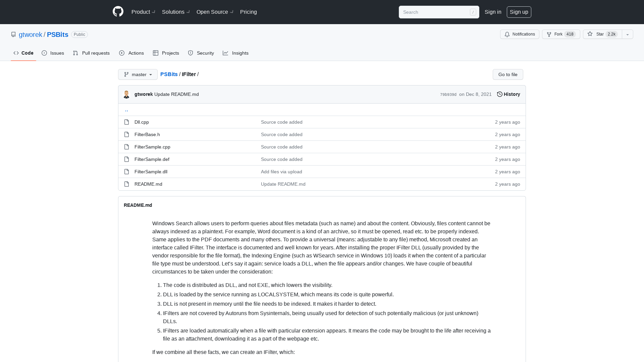Open the FilterSample.dll file
The width and height of the screenshot is (644, 362).
[x=151, y=172]
